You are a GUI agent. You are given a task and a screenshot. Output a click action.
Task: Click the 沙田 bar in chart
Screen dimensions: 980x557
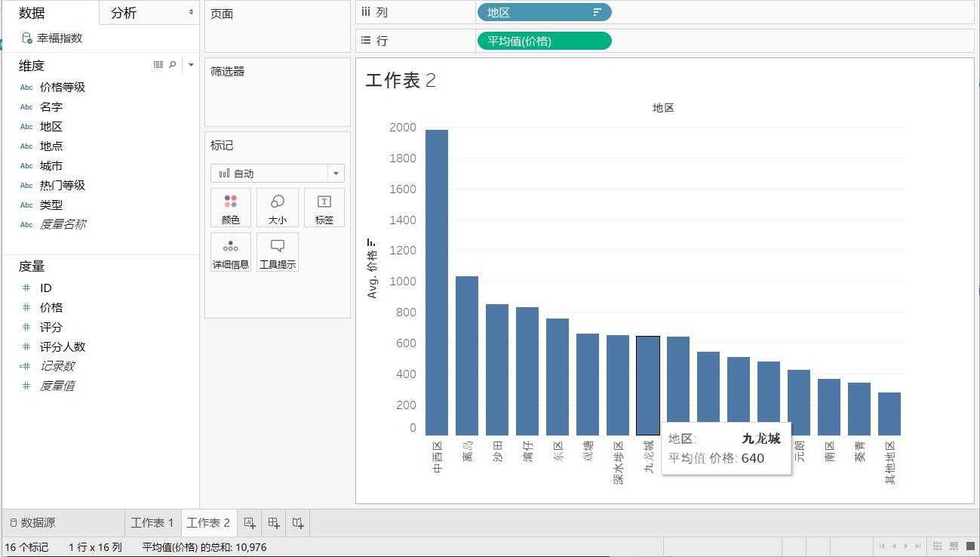tap(497, 370)
